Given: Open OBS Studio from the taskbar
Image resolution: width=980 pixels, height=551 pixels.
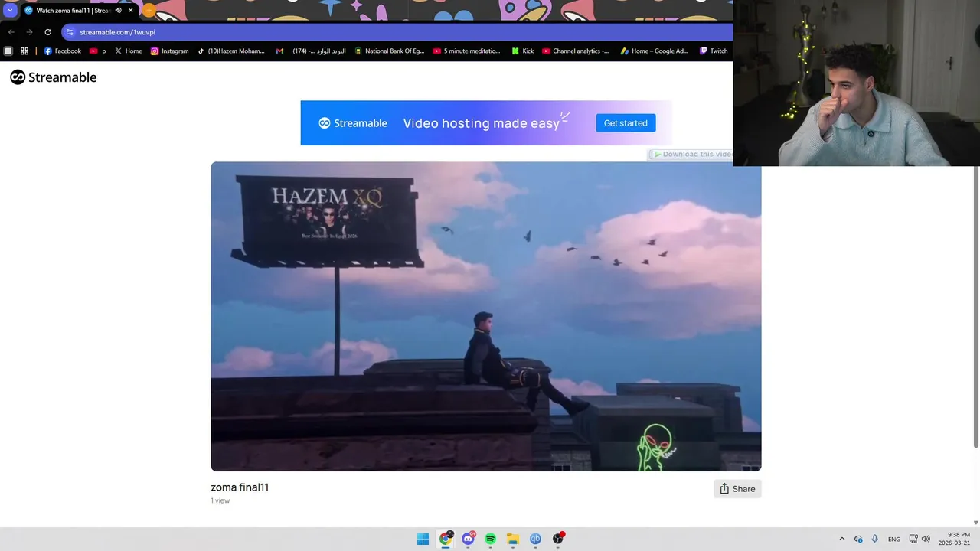Looking at the screenshot, I should (558, 539).
